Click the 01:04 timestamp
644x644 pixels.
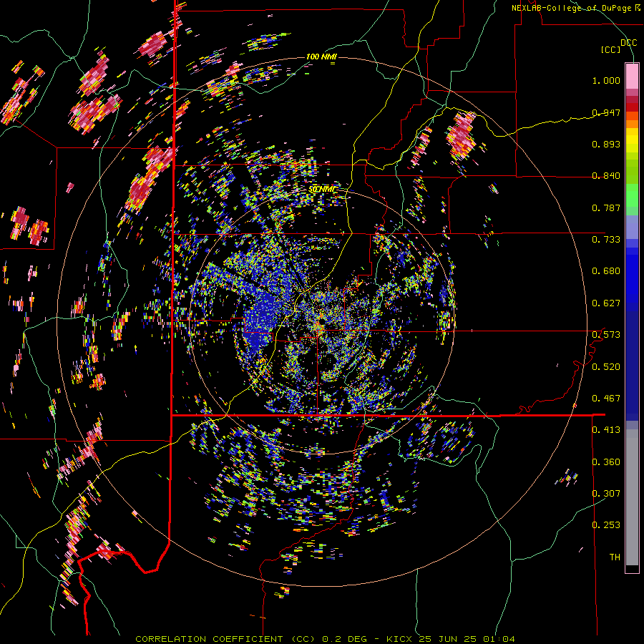(x=499, y=639)
